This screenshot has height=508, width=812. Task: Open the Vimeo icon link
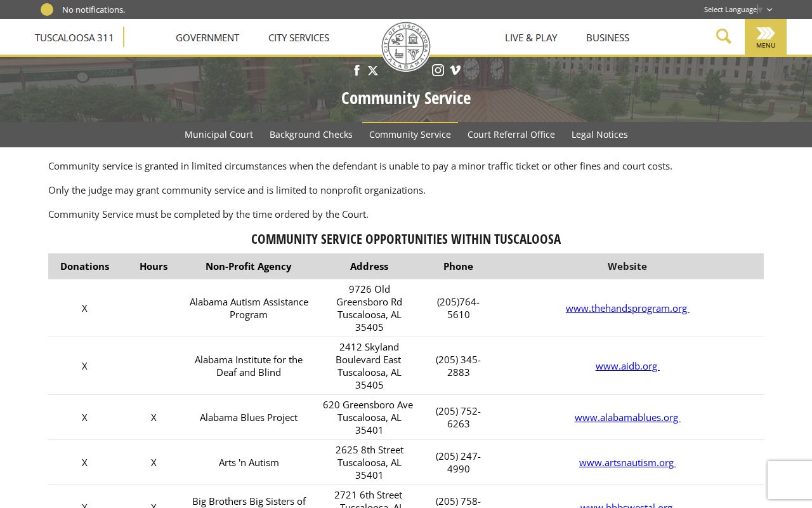tap(455, 70)
